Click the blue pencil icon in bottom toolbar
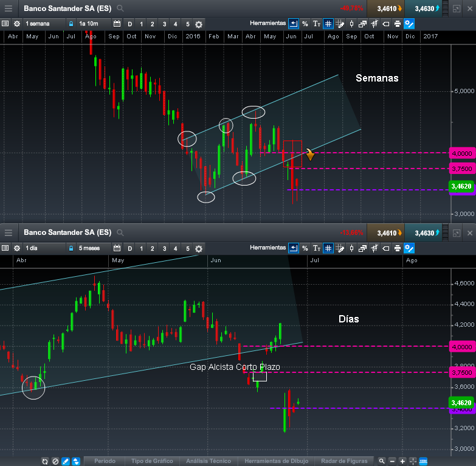The image size is (476, 466). (66, 462)
